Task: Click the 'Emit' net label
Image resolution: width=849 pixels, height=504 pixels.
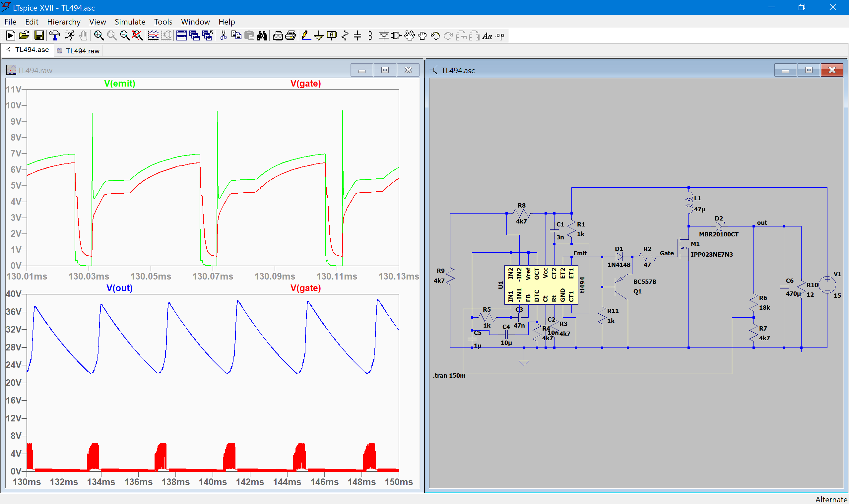Action: coord(580,253)
